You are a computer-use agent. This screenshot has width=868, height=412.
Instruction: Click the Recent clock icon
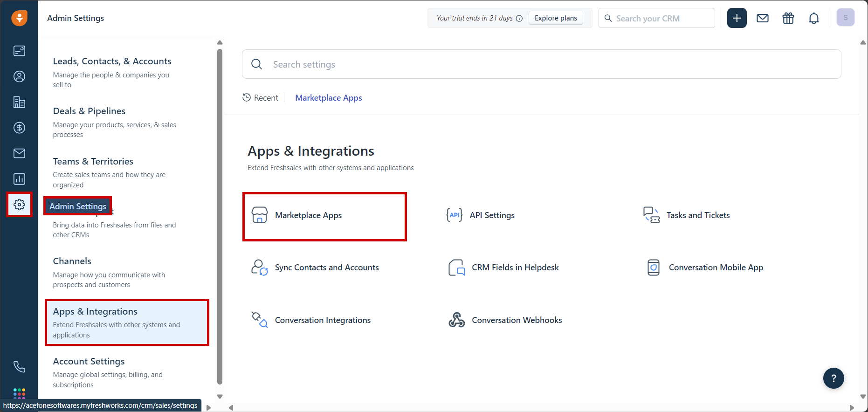pyautogui.click(x=247, y=97)
